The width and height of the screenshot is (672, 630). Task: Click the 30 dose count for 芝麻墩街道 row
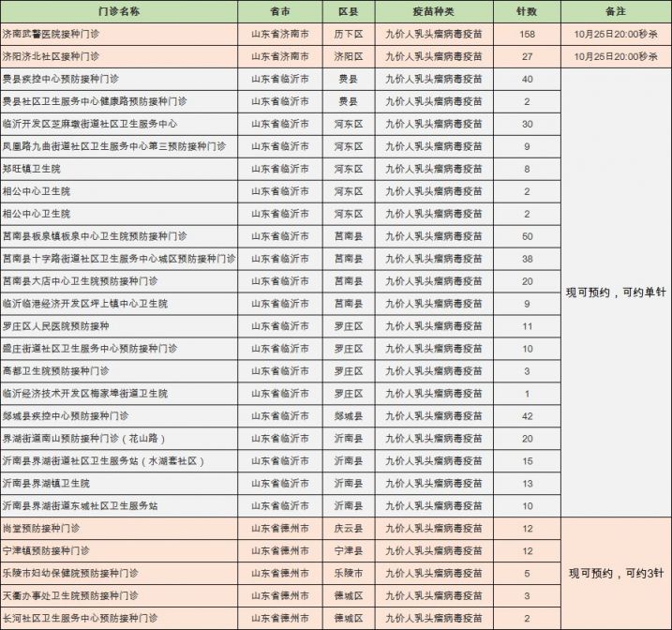point(527,125)
